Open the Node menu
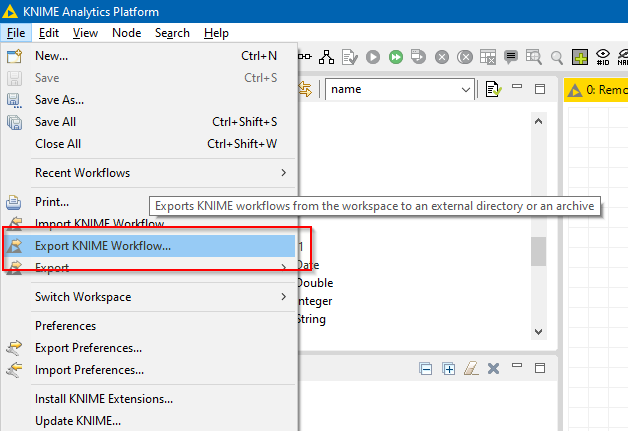 (127, 33)
